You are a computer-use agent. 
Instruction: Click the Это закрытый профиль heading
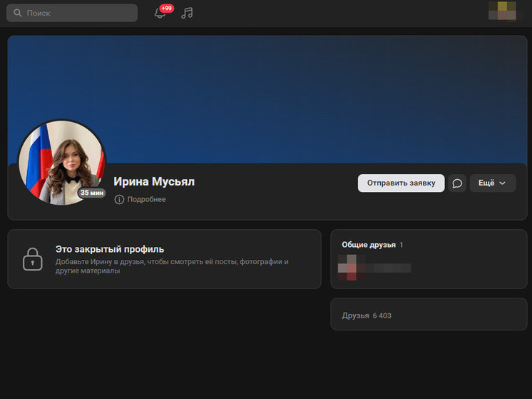click(110, 249)
